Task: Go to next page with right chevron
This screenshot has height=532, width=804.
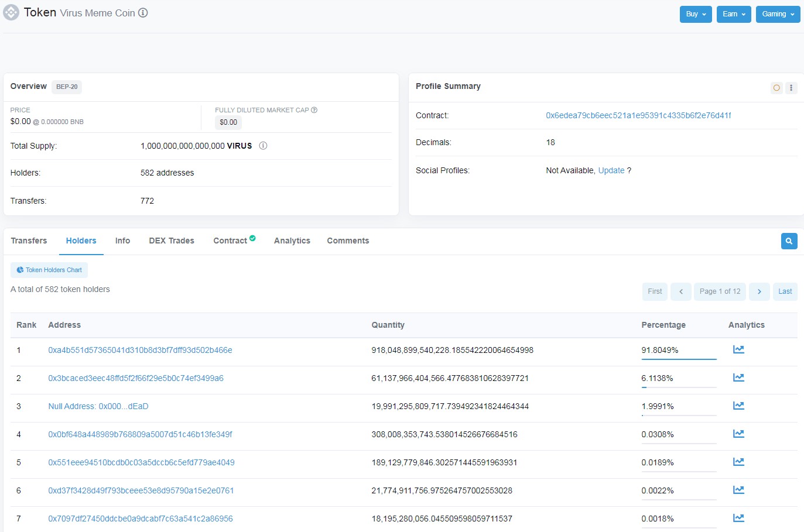Action: click(x=759, y=291)
